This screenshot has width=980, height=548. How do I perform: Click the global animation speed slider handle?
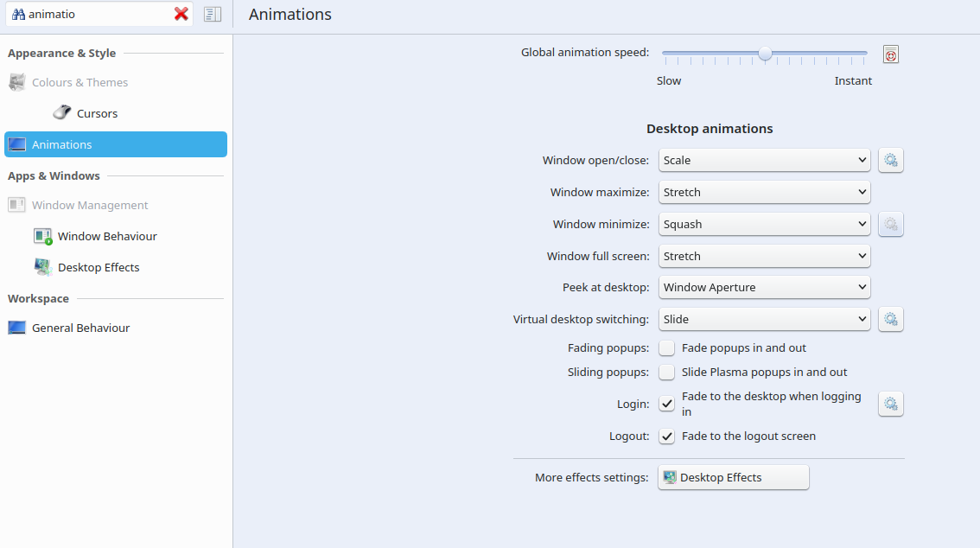[765, 54]
